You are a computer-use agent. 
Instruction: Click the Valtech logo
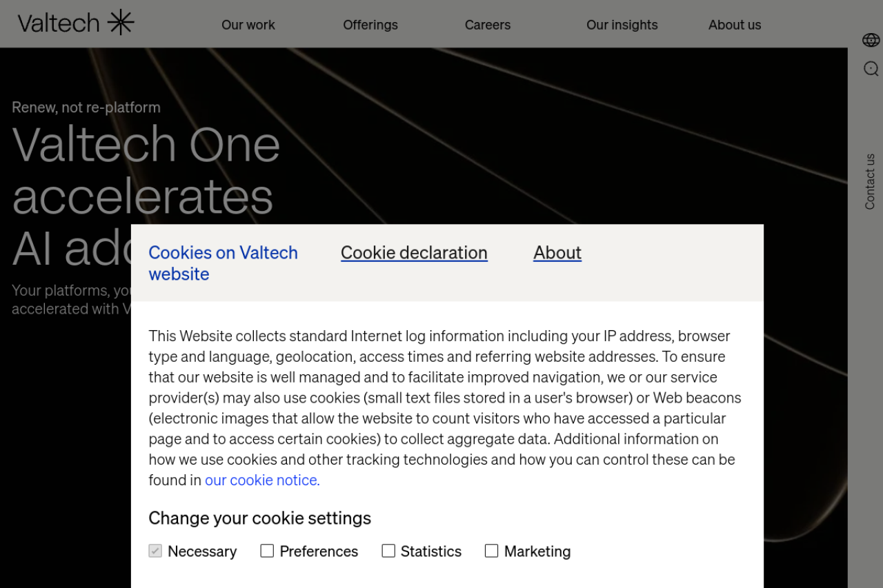76,23
